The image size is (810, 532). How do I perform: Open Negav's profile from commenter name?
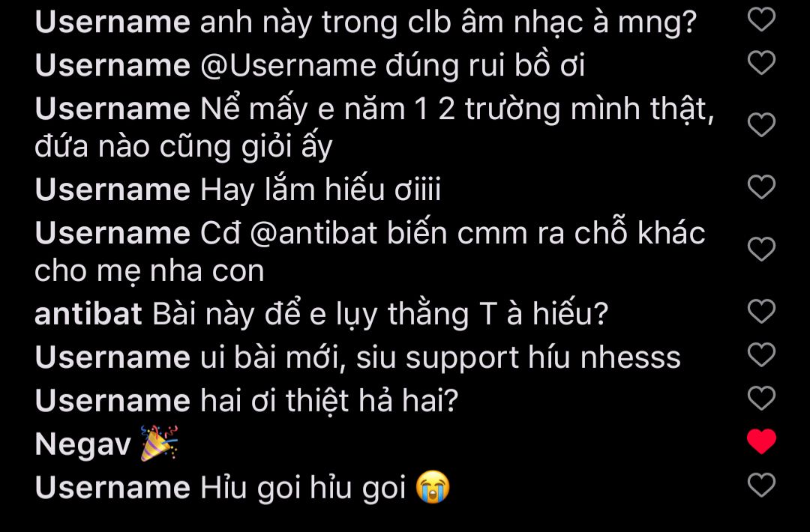(83, 445)
